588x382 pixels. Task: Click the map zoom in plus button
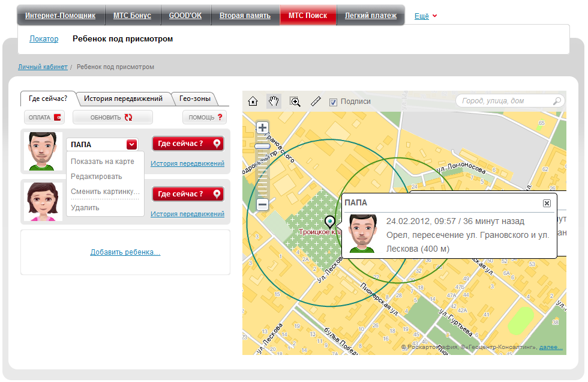click(x=263, y=127)
